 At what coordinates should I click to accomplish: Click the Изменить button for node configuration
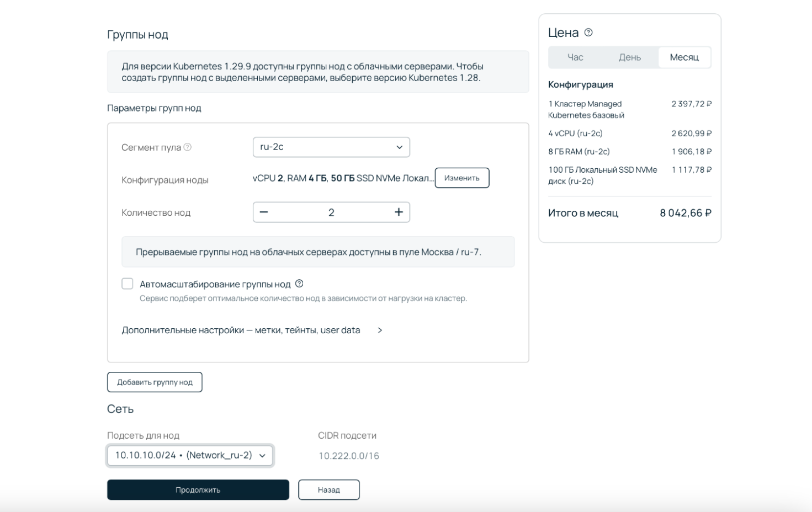(461, 178)
